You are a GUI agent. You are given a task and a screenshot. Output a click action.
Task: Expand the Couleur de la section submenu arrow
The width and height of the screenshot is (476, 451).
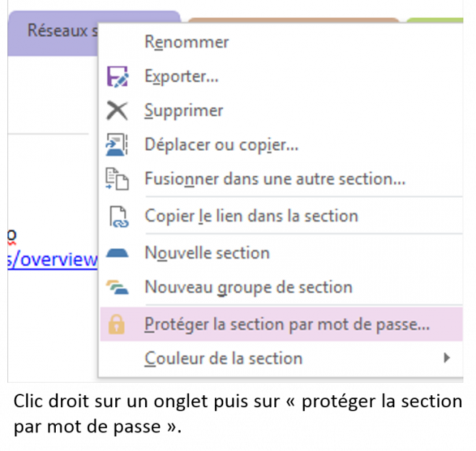tap(447, 358)
